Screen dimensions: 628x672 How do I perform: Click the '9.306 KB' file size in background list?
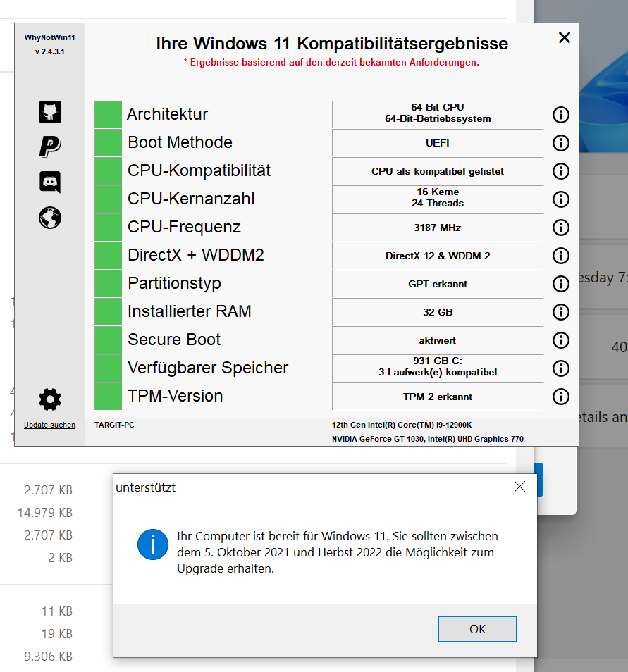pos(48,656)
